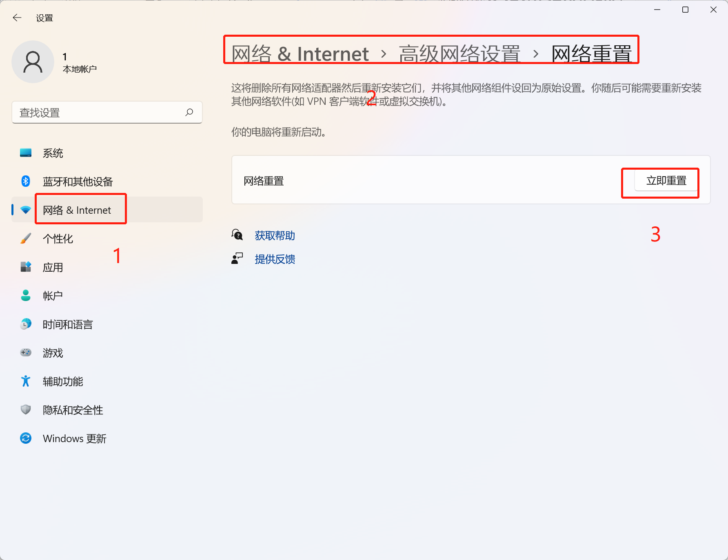Click the Bluetooth (蓝牙和其他设备) icon
This screenshot has height=560, width=728.
26,181
